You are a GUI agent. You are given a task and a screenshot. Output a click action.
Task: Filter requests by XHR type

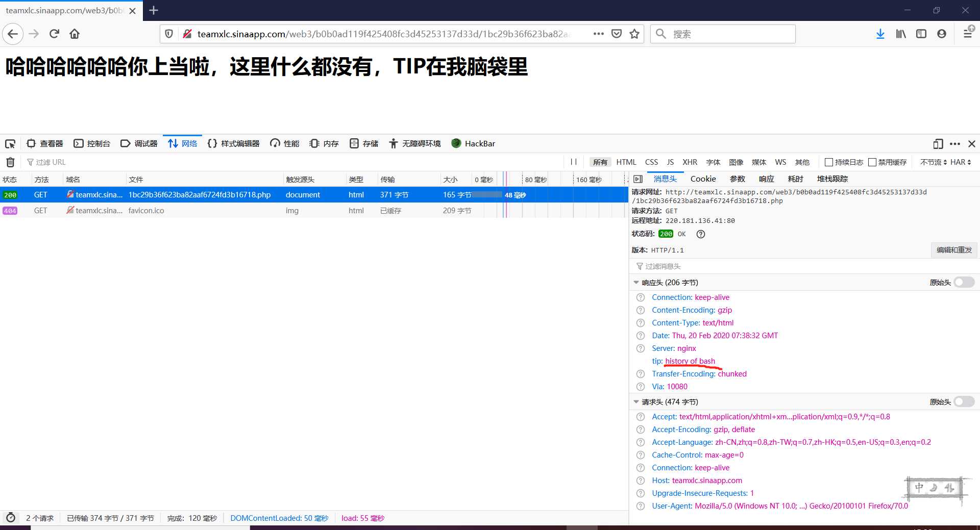[690, 162]
